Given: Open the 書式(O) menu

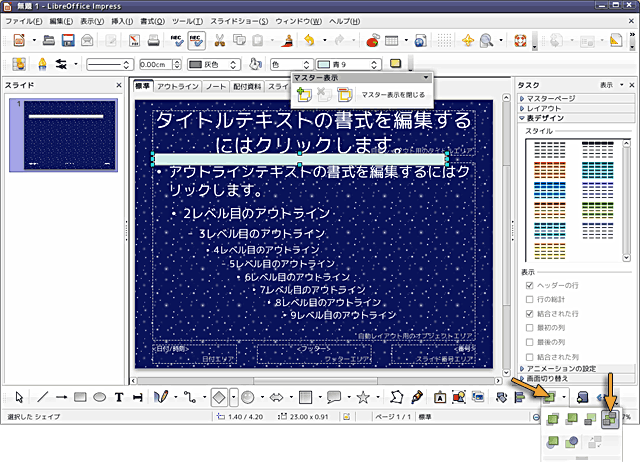Looking at the screenshot, I should [153, 20].
